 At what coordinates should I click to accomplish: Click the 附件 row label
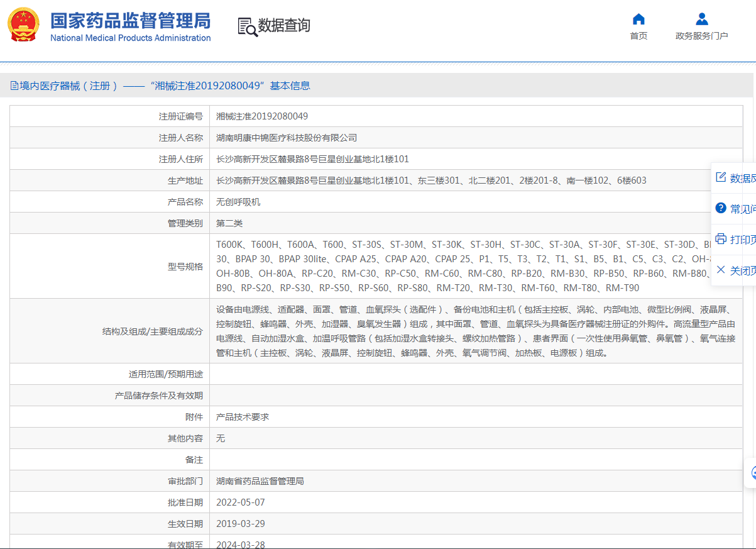pyautogui.click(x=194, y=417)
